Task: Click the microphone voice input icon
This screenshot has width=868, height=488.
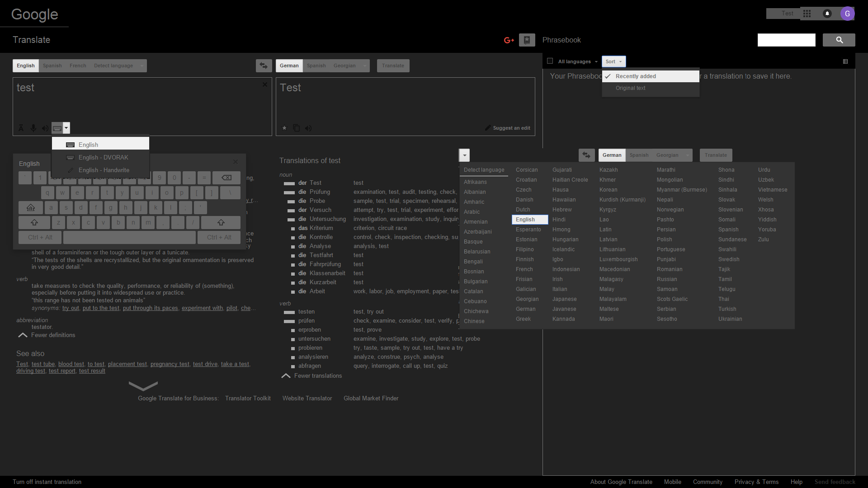Action: tap(33, 128)
